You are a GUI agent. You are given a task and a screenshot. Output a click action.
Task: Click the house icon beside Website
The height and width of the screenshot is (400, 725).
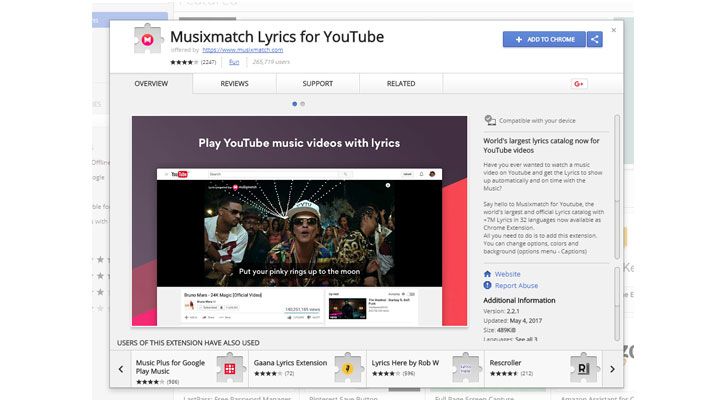point(487,274)
